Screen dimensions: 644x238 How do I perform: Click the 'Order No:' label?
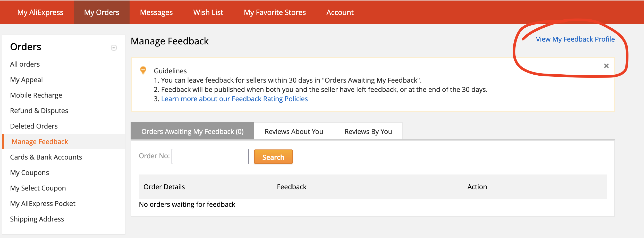(x=154, y=156)
